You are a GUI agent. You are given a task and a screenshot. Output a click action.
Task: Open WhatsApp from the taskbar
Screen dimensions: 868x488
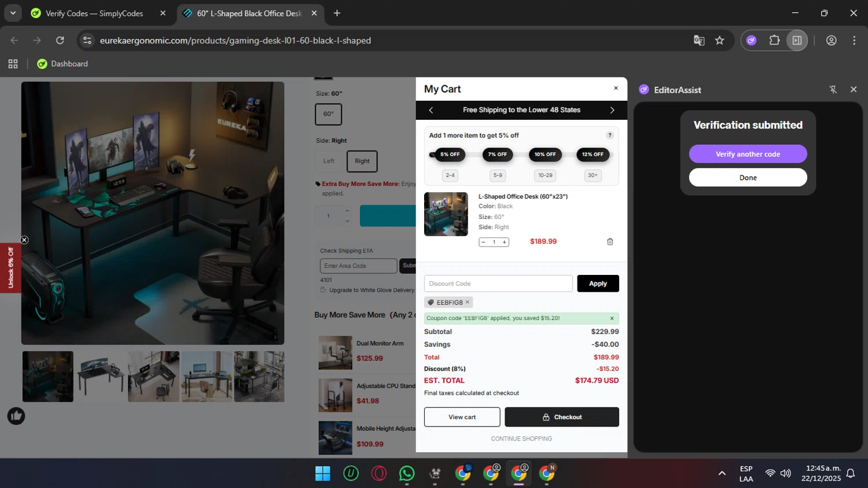[x=407, y=474]
